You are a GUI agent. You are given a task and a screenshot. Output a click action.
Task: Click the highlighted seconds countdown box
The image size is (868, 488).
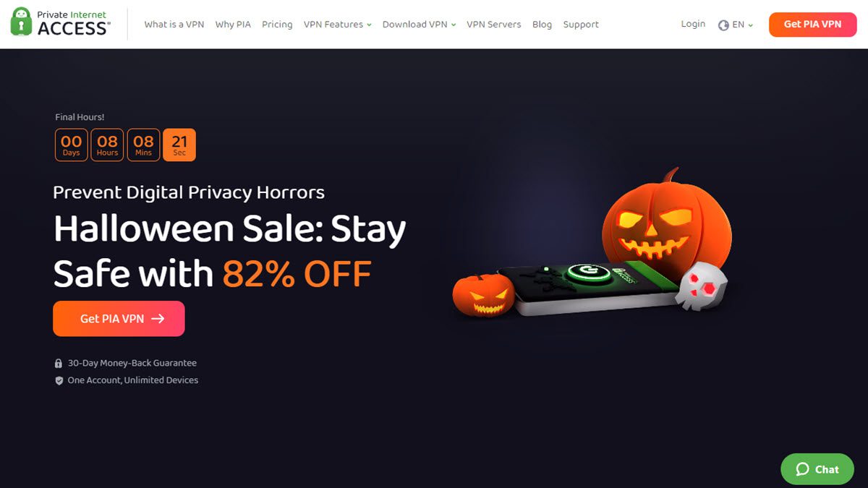click(179, 145)
